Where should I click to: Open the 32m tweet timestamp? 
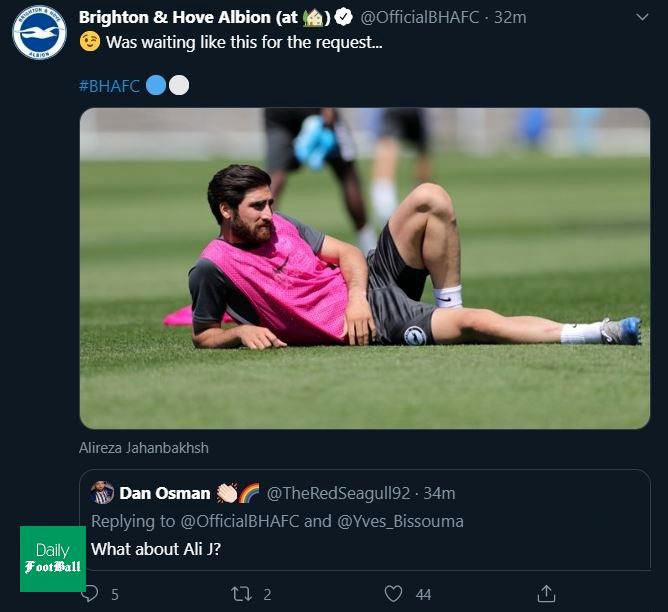[x=511, y=17]
